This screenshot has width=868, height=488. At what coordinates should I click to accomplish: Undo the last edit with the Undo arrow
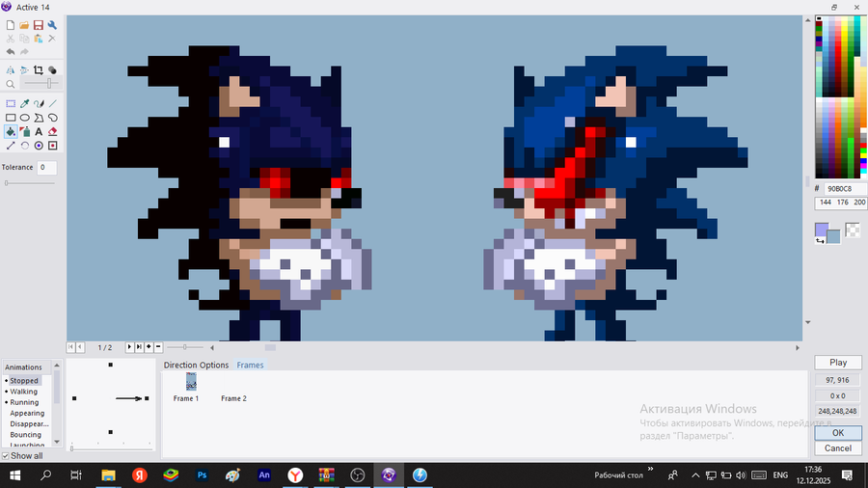click(x=11, y=52)
